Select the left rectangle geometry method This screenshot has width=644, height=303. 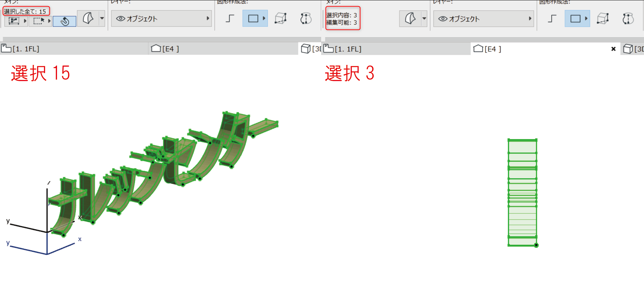click(x=255, y=19)
